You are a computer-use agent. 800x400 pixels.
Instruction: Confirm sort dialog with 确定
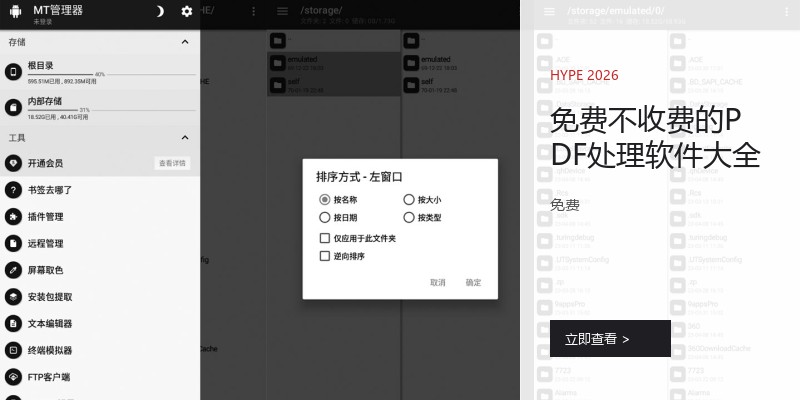[473, 282]
